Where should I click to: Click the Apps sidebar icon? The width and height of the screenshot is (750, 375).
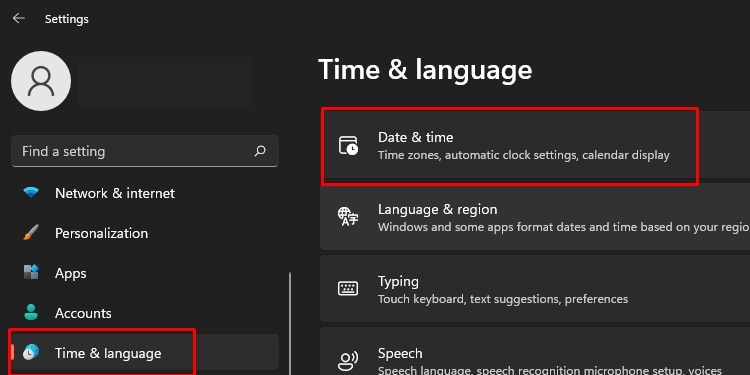pos(31,273)
